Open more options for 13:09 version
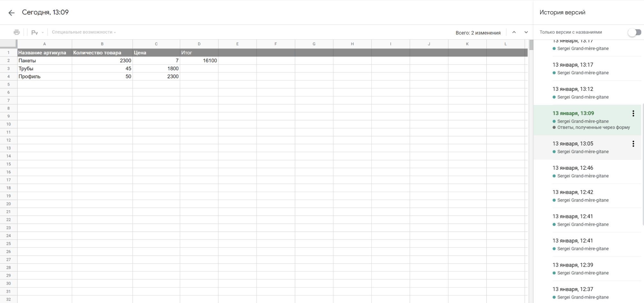 click(633, 113)
